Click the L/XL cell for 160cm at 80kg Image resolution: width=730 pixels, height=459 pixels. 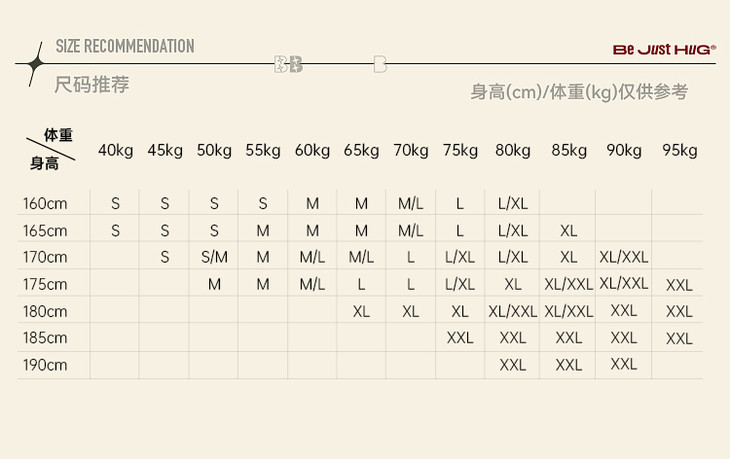point(513,204)
